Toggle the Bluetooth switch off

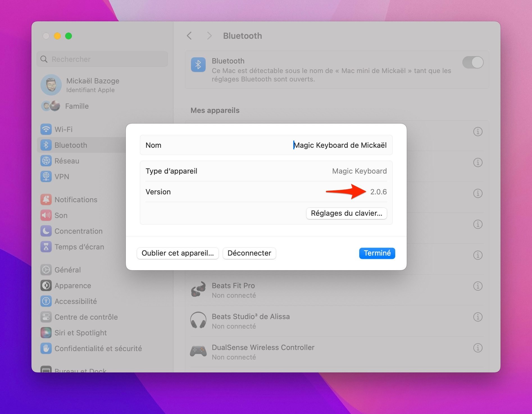(x=473, y=62)
